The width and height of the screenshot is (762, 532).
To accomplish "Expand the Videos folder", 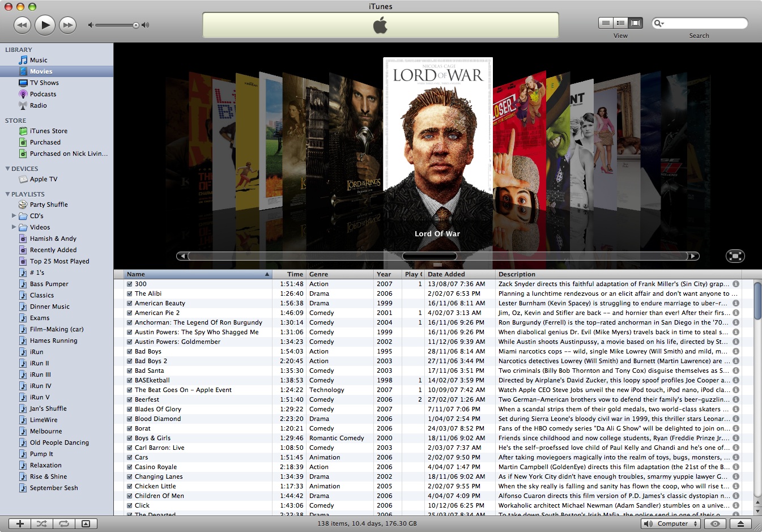I will click(x=14, y=227).
